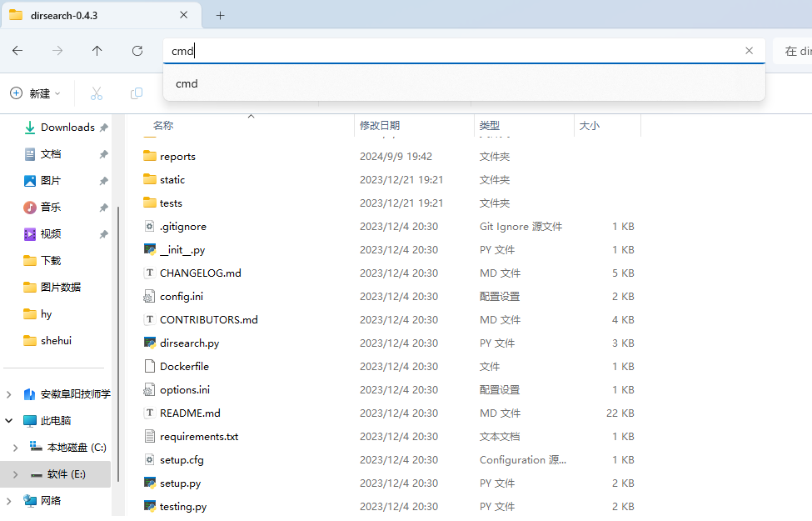This screenshot has width=812, height=521.
Task: Sort files by 大小 column header
Action: tap(590, 125)
